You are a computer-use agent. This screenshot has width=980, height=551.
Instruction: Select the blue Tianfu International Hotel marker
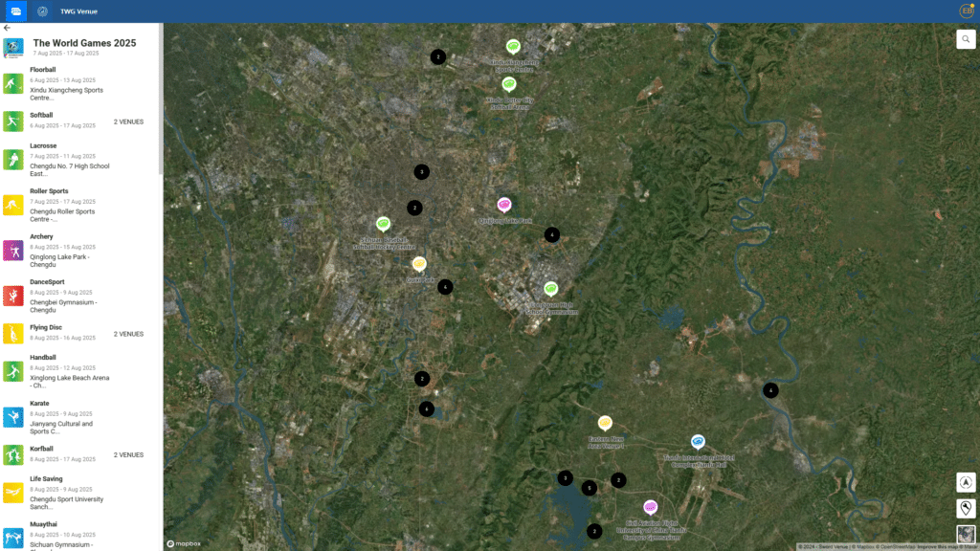tap(699, 442)
